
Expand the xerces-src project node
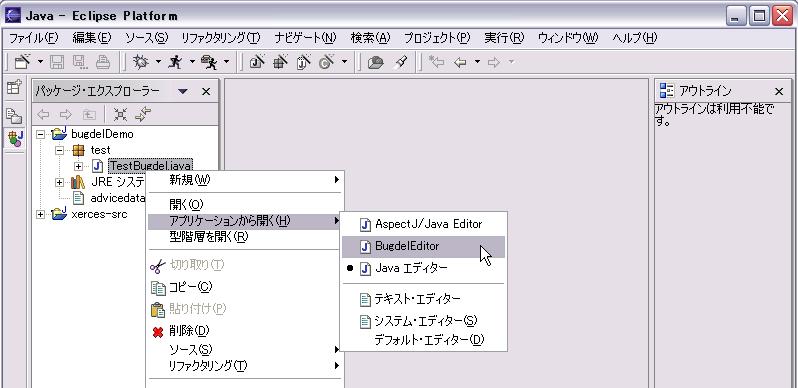[x=40, y=214]
